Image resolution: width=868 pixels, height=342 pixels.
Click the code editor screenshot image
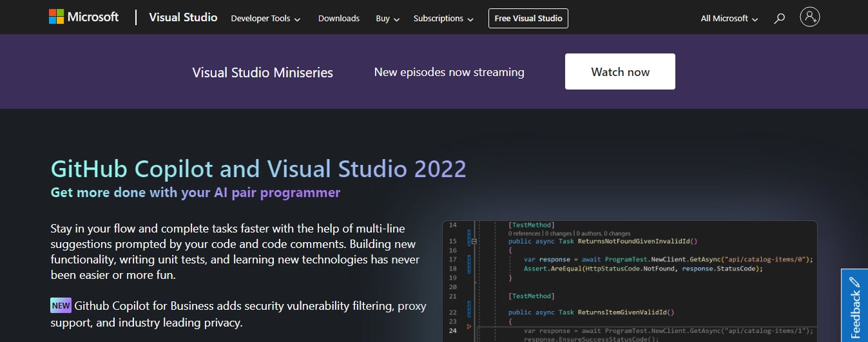[629, 281]
